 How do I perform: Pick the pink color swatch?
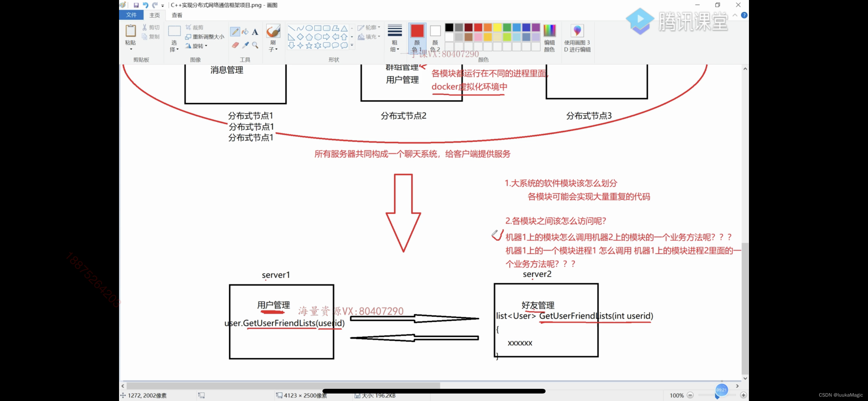(x=478, y=37)
